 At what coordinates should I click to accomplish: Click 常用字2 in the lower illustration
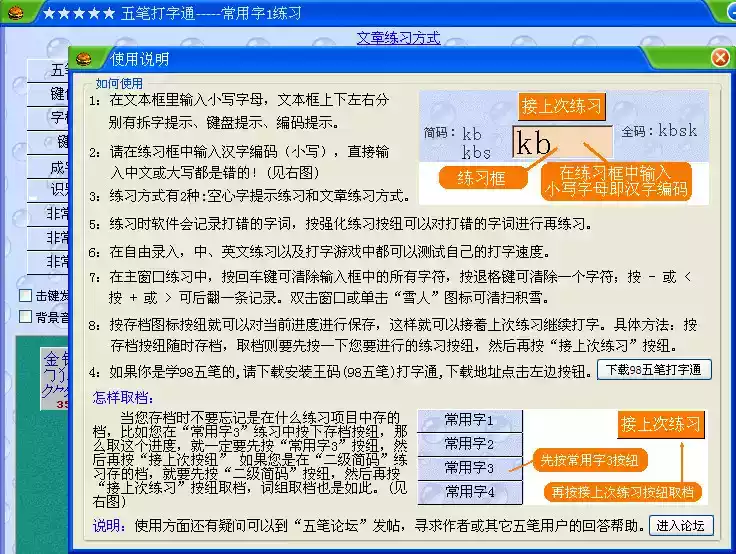(x=470, y=444)
